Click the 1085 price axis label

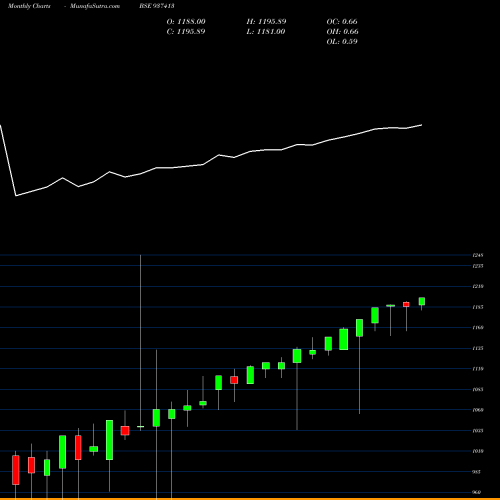click(x=478, y=389)
